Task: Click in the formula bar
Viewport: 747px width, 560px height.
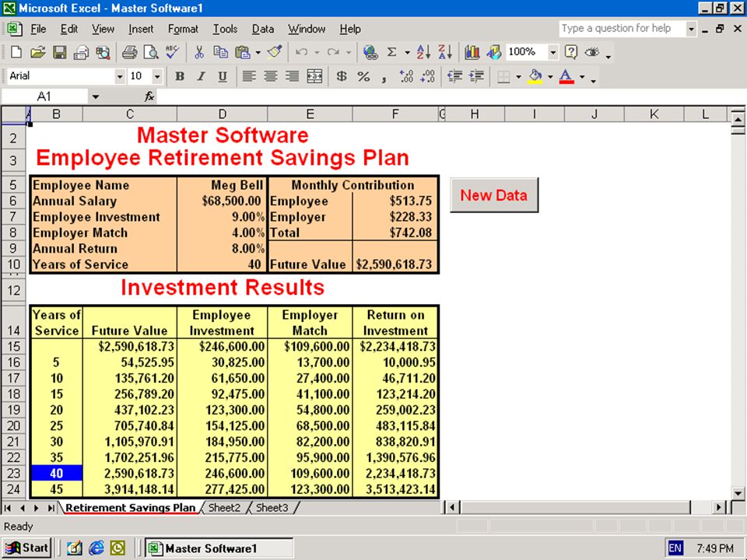Action: click(x=451, y=96)
